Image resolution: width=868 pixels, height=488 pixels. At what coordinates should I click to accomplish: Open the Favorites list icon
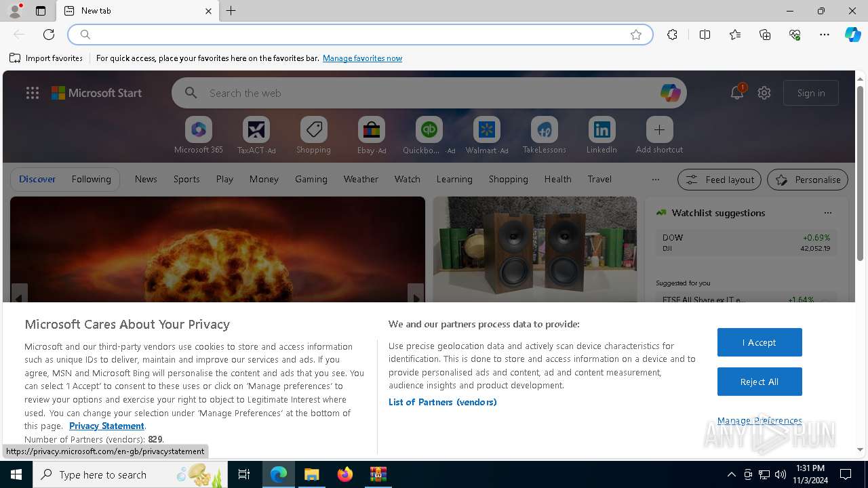pyautogui.click(x=735, y=35)
